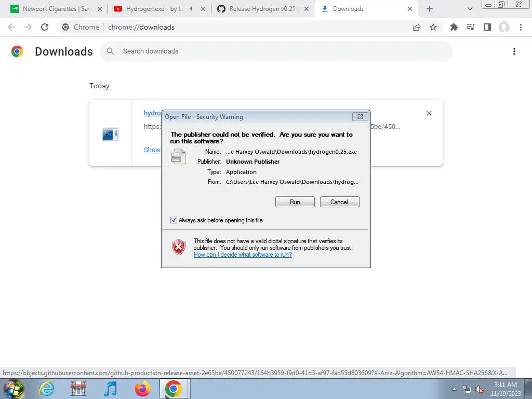Launch Internet Explorer from taskbar

pyautogui.click(x=46, y=389)
